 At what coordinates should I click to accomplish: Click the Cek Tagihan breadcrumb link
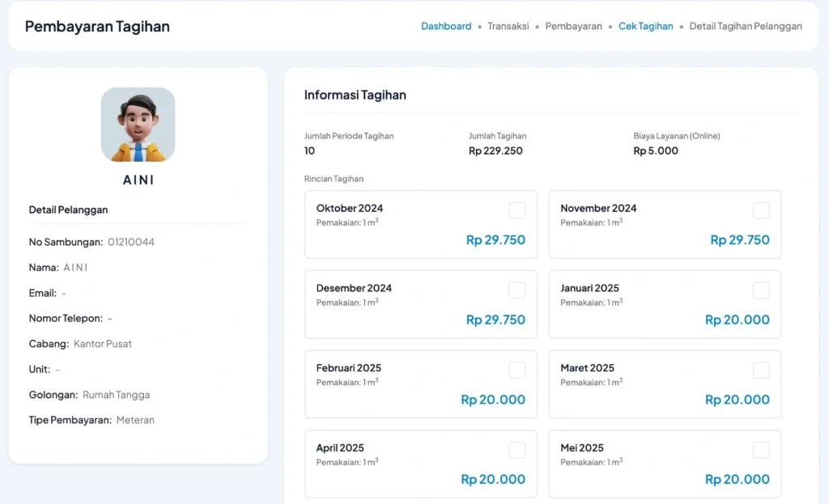645,26
